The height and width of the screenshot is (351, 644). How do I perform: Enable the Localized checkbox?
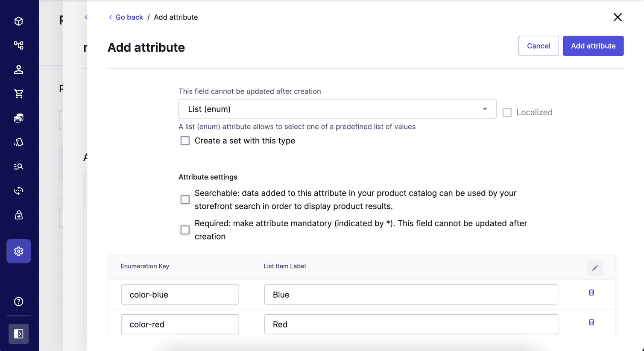[507, 112]
